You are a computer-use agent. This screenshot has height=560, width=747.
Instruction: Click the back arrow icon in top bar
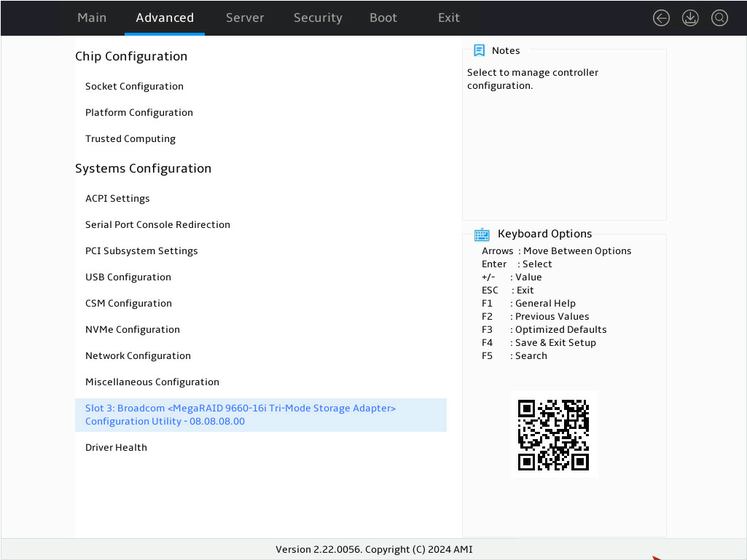point(661,18)
